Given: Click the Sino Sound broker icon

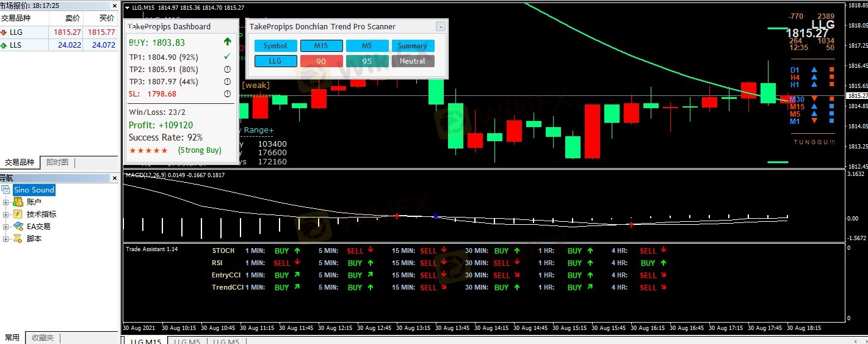Looking at the screenshot, I should click(5, 190).
